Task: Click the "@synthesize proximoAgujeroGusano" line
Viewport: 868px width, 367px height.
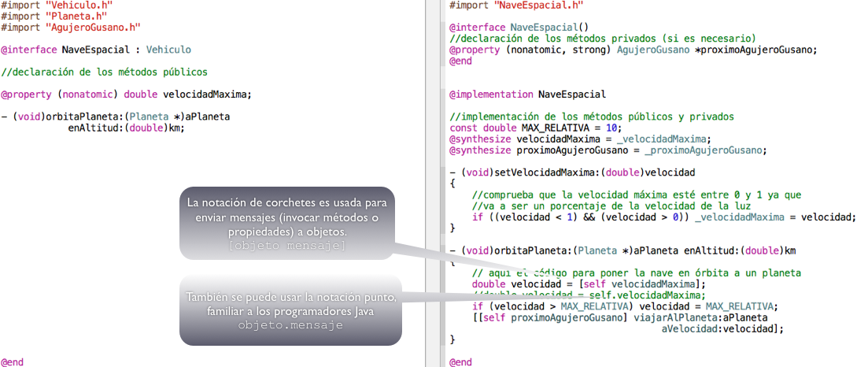Action: click(608, 150)
